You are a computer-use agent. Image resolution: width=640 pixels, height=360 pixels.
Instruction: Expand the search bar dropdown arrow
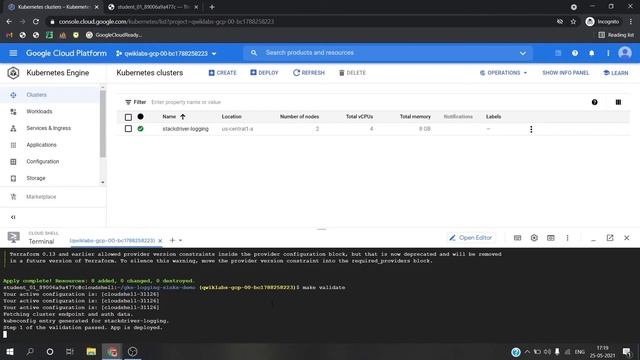pos(522,53)
